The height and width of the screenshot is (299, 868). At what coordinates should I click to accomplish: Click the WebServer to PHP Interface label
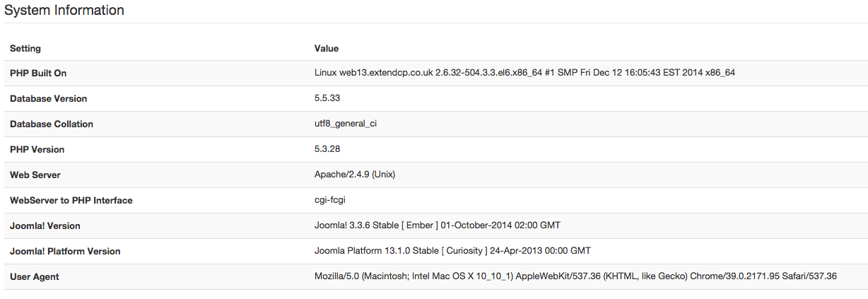click(71, 201)
